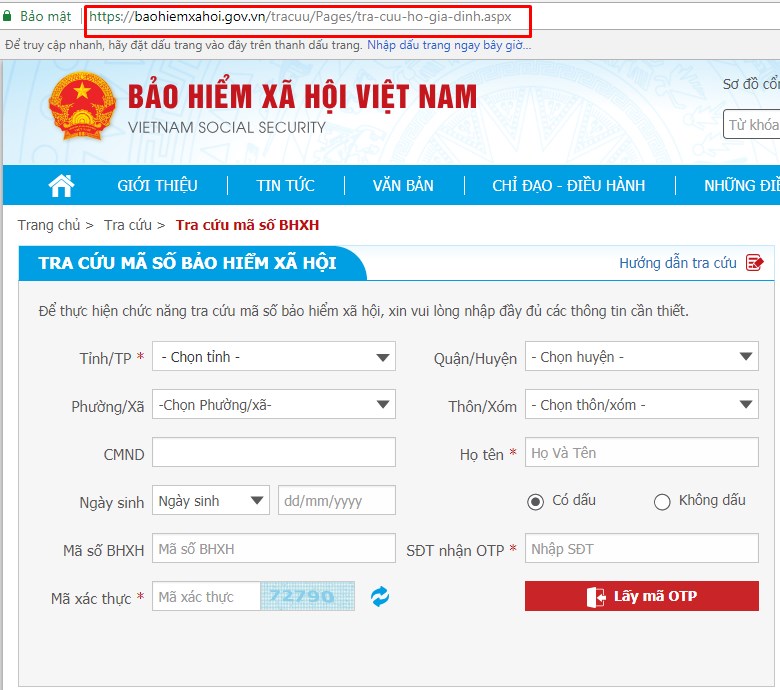Click the Tra cứu mã số BHXH breadcrumb

coord(247,225)
